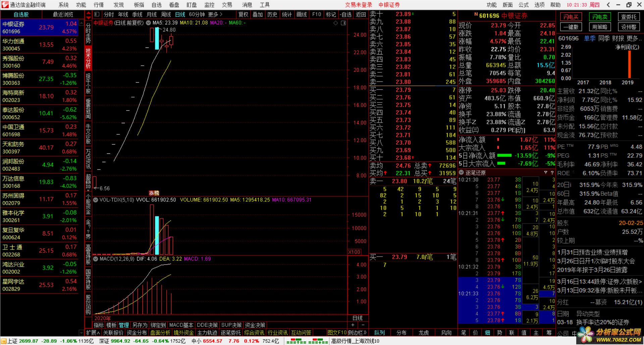
Task: Select the 60分钟 period tab
Action: 197,14
